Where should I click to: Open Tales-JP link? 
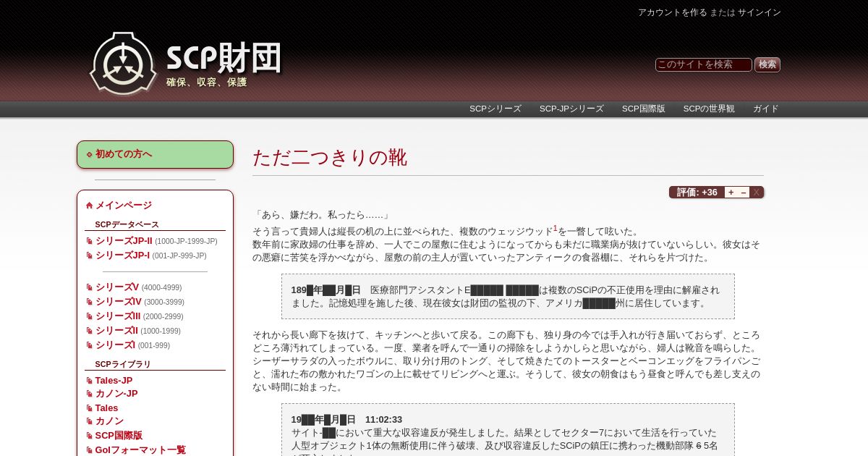(114, 380)
